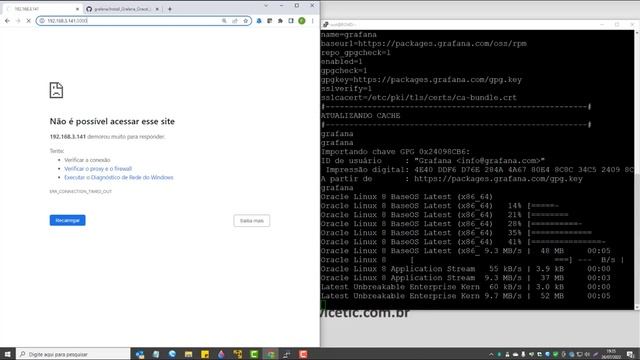The height and width of the screenshot is (360, 640).
Task: Switch to the 192.168.3.141 tab
Action: (43, 9)
